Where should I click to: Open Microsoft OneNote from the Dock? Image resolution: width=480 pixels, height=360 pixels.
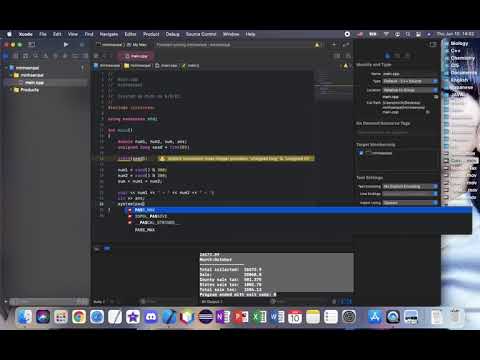[x=223, y=317]
